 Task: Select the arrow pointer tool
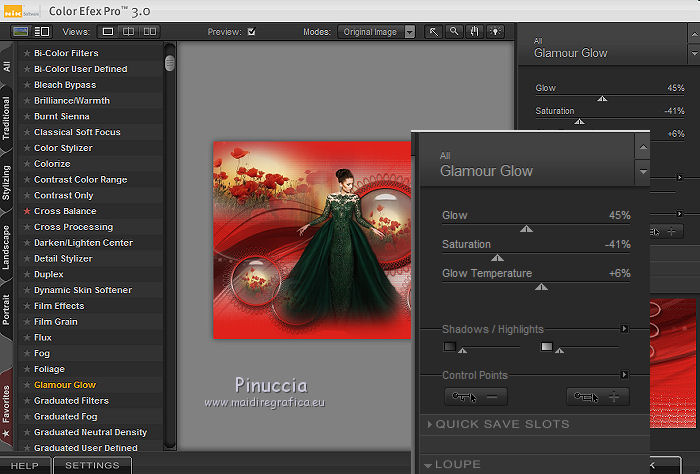coord(435,32)
